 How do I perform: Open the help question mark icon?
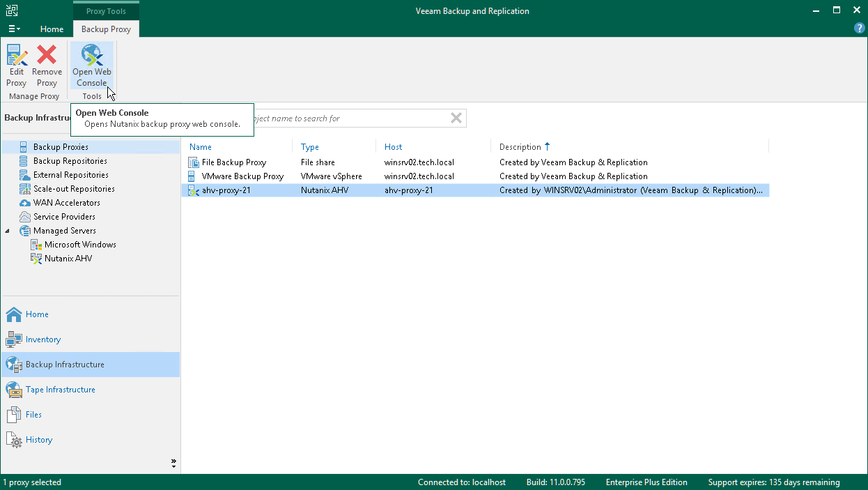[x=860, y=29]
